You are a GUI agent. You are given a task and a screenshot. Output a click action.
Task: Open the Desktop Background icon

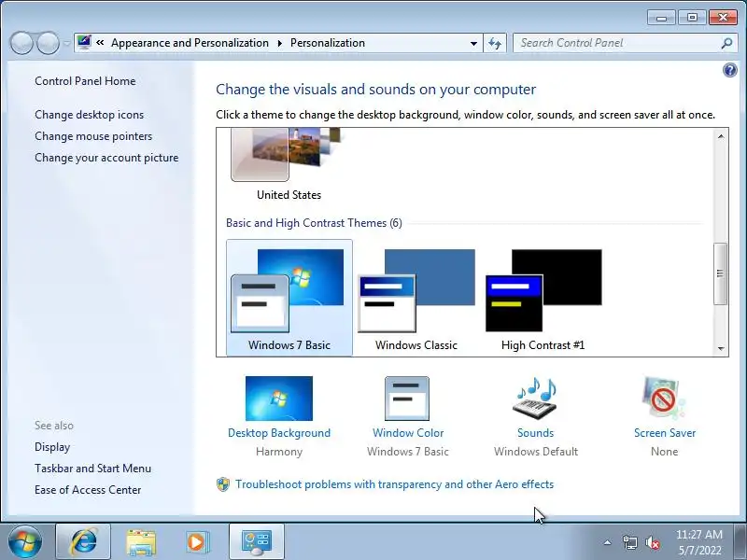point(279,399)
